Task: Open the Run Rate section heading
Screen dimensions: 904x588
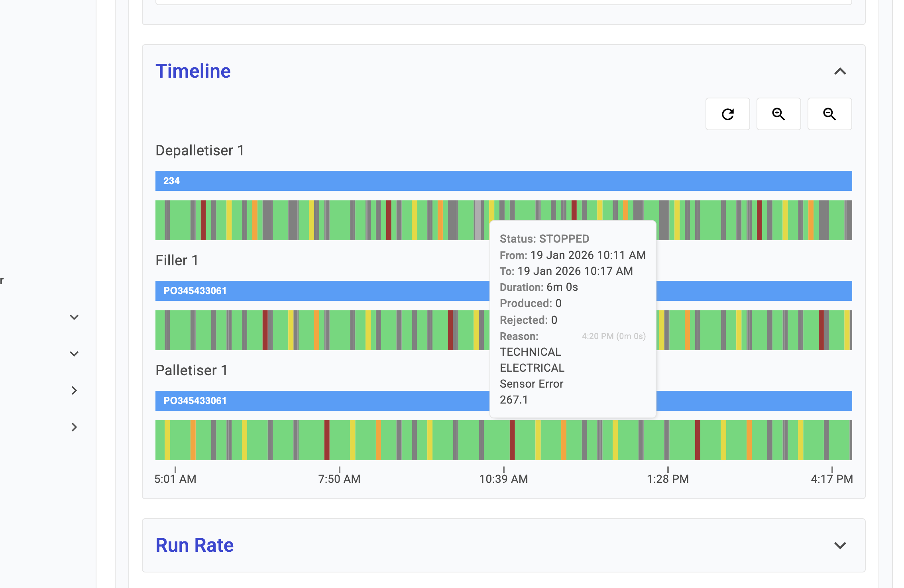Action: coord(195,545)
